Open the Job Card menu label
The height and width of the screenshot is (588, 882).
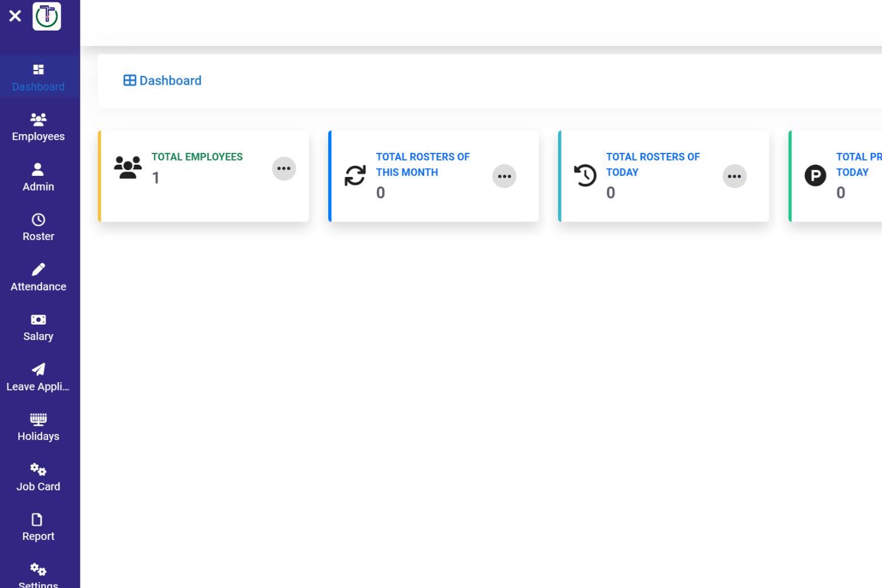(x=38, y=486)
